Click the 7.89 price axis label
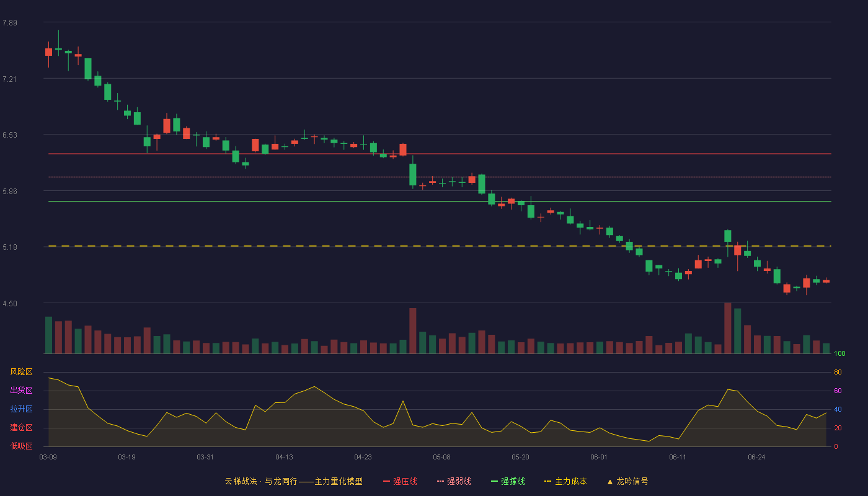Image resolution: width=868 pixels, height=496 pixels. [x=10, y=23]
